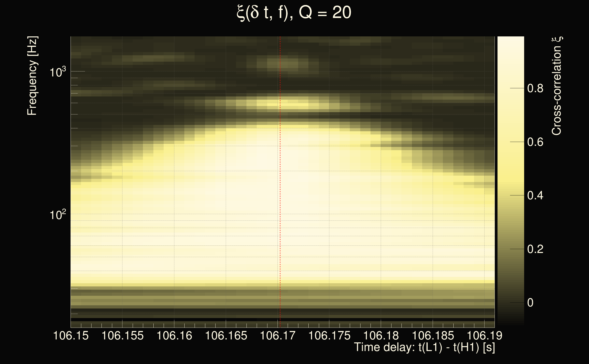The height and width of the screenshot is (364, 589).
Task: Click the 0.4 colorbar tick label
Action: (535, 195)
